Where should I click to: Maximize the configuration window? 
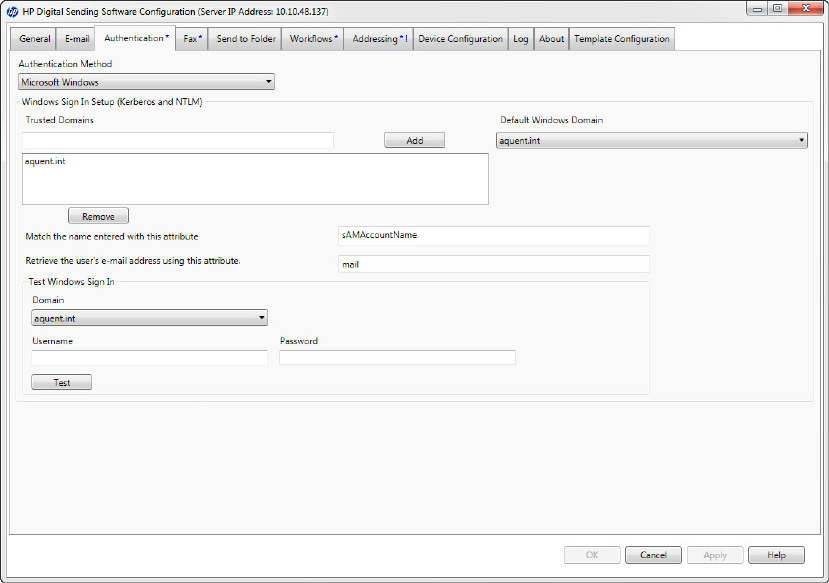point(778,9)
